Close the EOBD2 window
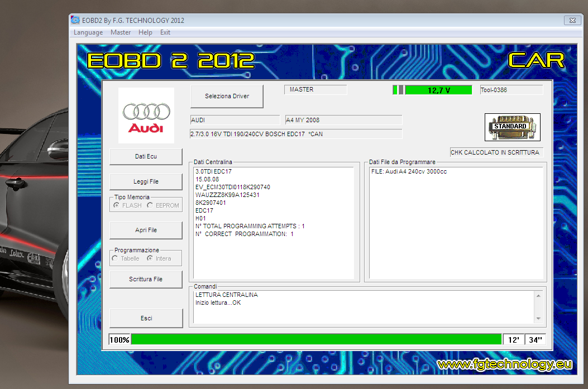 click(x=572, y=20)
